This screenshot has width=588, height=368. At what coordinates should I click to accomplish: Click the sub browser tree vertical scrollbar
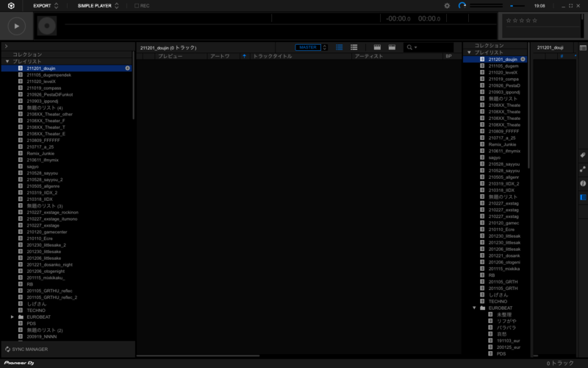click(x=528, y=105)
